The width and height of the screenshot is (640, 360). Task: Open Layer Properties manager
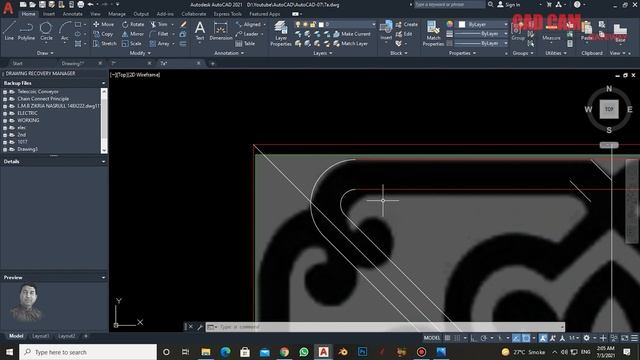[x=281, y=33]
